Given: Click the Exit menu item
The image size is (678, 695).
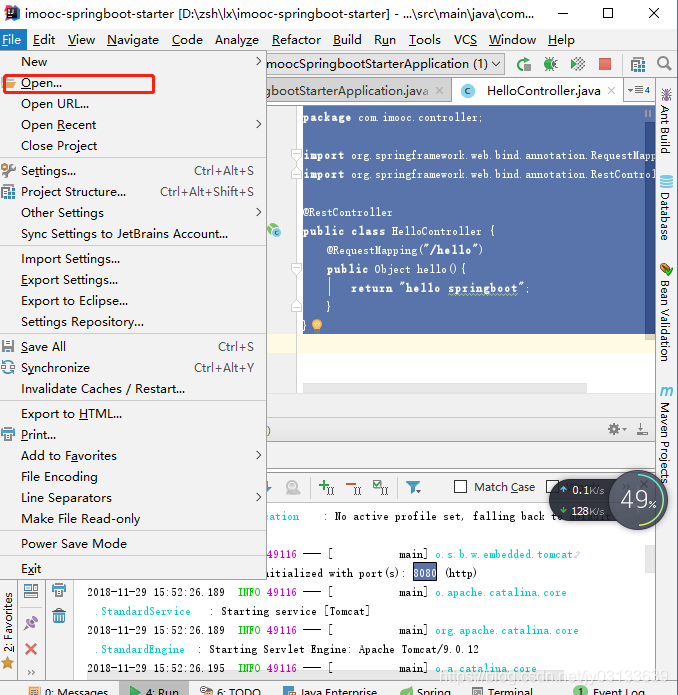Looking at the screenshot, I should [133, 569].
